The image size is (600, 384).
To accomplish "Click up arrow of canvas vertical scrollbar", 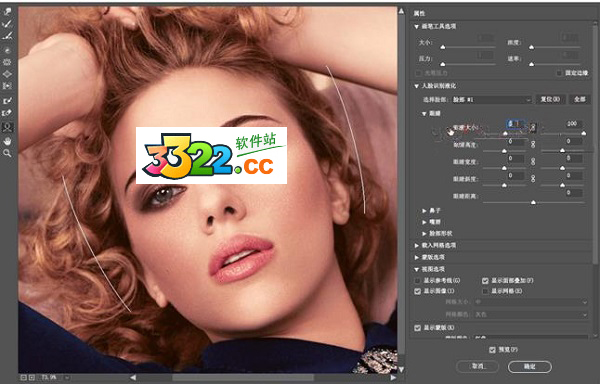I will pos(401,11).
